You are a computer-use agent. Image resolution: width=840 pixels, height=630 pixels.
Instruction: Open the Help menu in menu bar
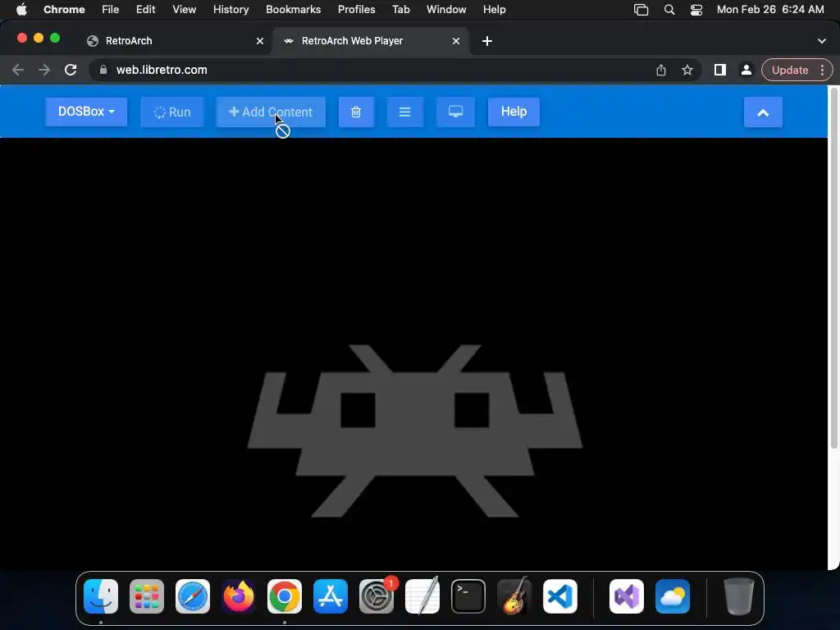click(494, 9)
